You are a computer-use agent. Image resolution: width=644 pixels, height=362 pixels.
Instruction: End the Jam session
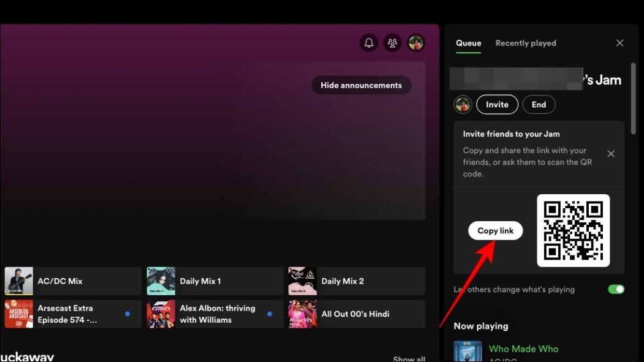539,104
